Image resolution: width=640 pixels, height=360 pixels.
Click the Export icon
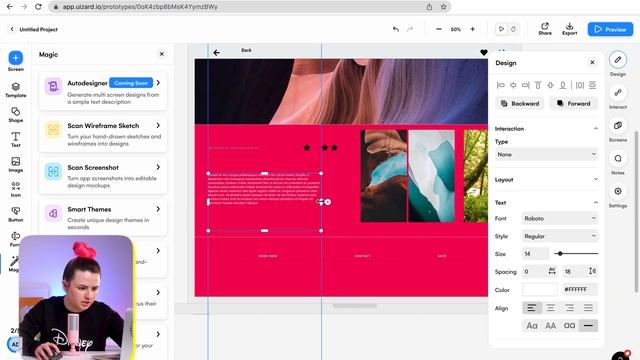569,29
